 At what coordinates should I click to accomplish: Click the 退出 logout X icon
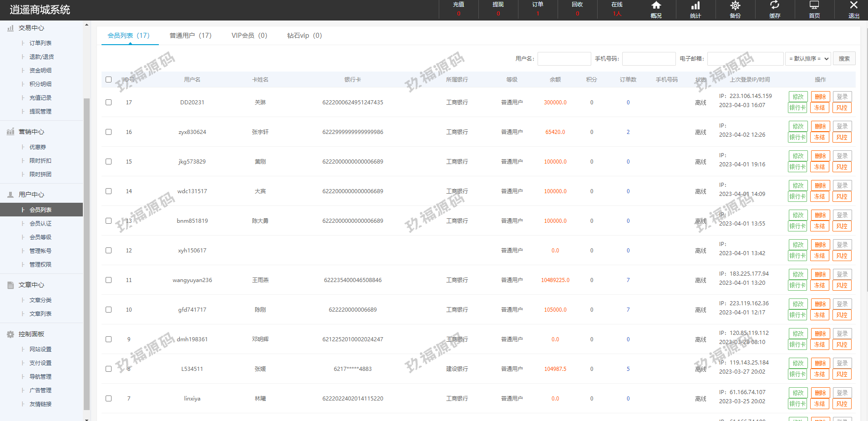point(854,6)
